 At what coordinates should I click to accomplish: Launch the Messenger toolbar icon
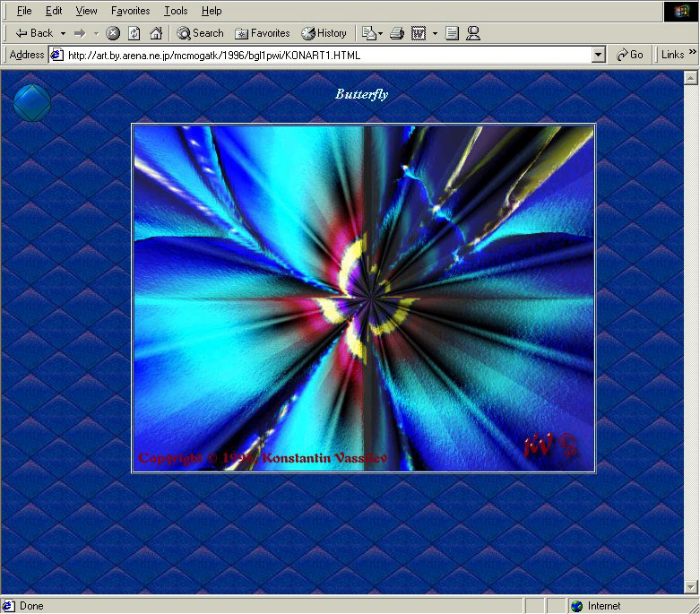(x=472, y=33)
